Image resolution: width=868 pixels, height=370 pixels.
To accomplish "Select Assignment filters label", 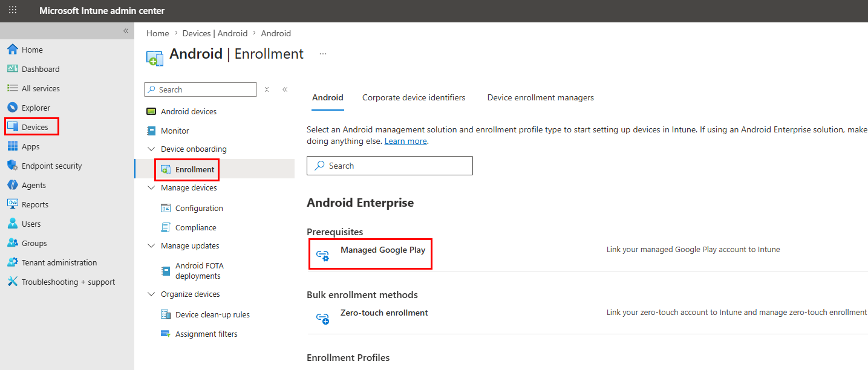I will click(206, 334).
